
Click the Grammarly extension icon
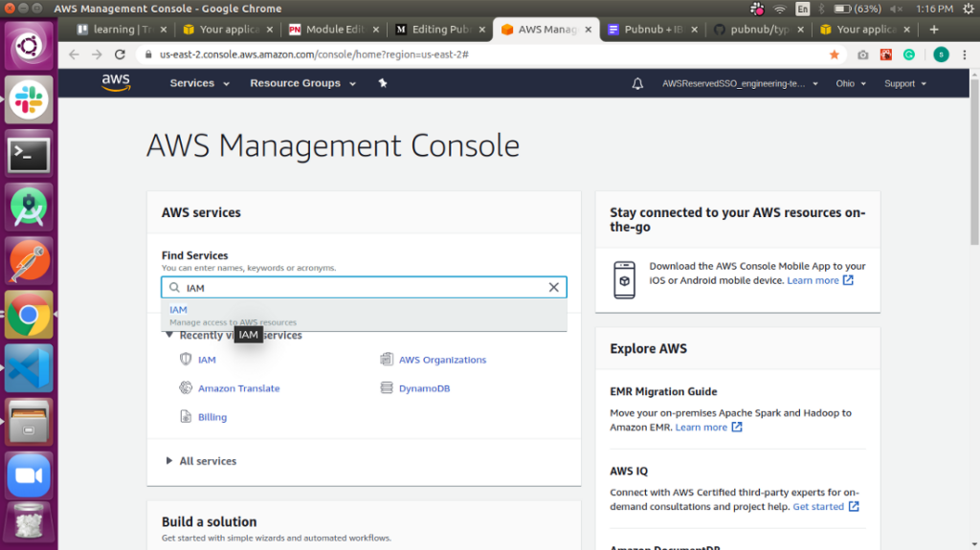909,55
